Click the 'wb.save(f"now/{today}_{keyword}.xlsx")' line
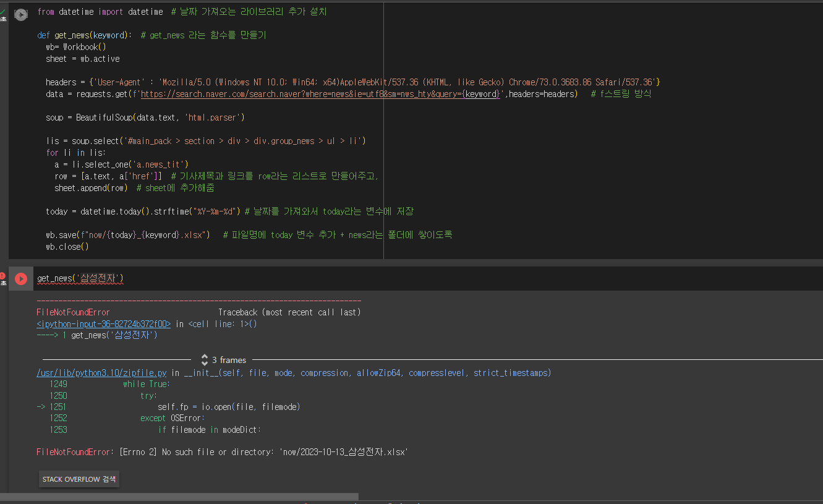Screen dimensions: 823x504 click(128, 235)
